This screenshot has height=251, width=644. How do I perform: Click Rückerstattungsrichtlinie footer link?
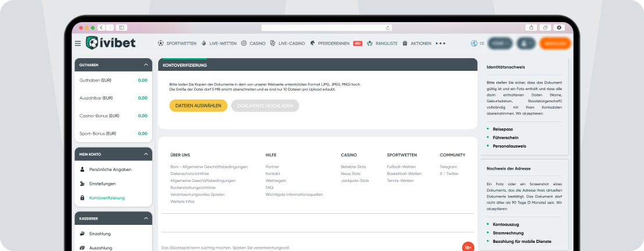coord(192,187)
